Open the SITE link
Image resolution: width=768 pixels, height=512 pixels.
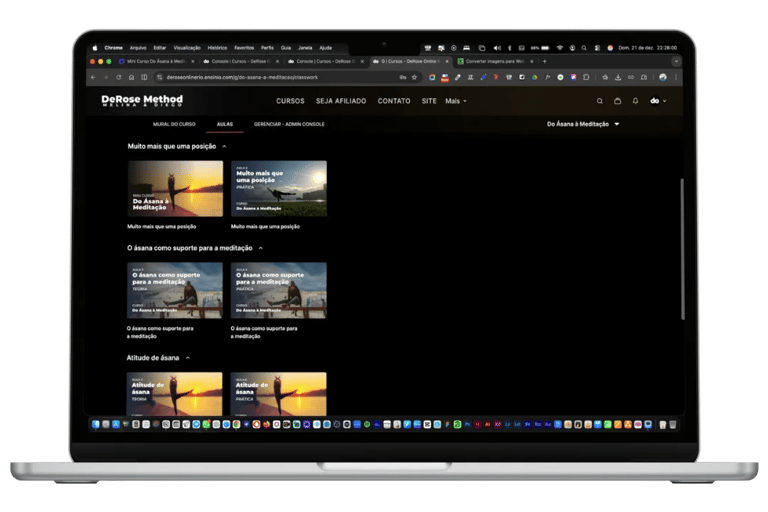(x=429, y=101)
